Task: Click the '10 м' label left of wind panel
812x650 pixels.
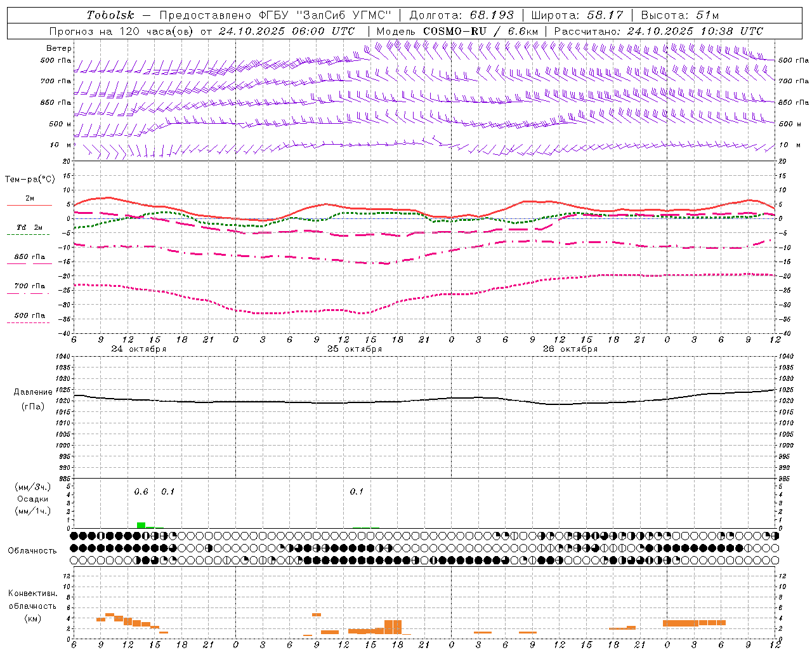Action: click(61, 145)
